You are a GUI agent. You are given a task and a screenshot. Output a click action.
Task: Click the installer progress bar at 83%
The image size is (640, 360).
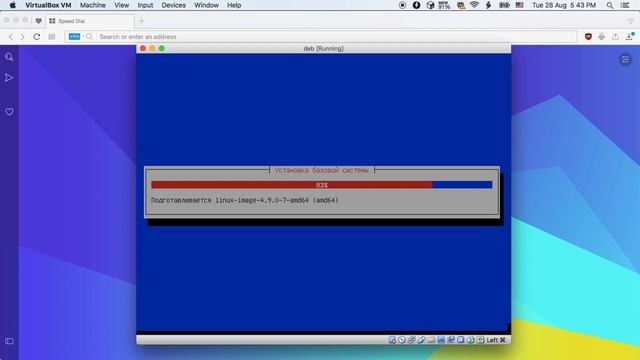point(322,185)
